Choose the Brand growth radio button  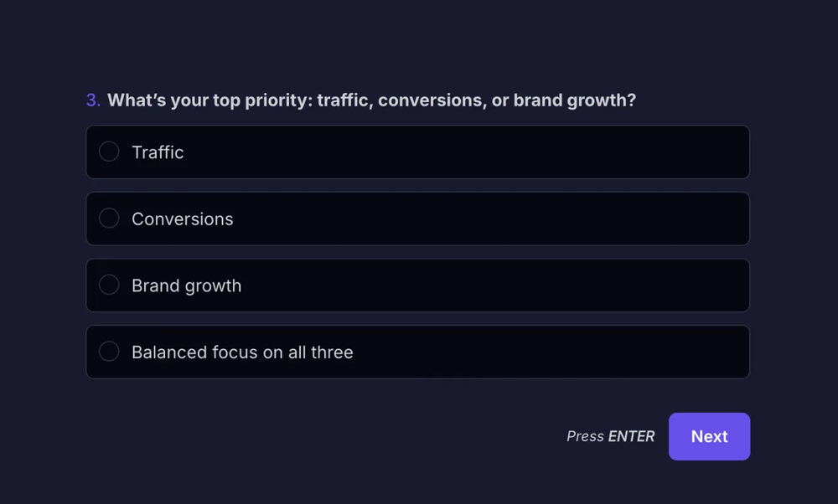click(109, 285)
